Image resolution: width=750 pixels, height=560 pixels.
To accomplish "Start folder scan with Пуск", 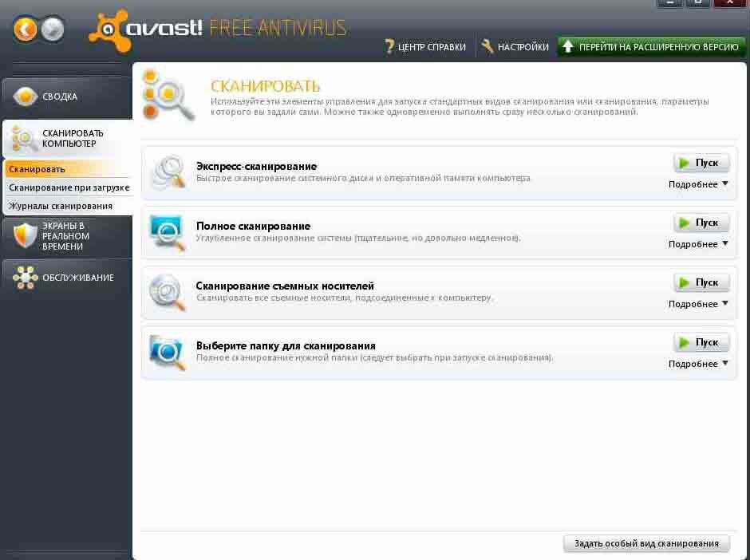I will pyautogui.click(x=701, y=342).
